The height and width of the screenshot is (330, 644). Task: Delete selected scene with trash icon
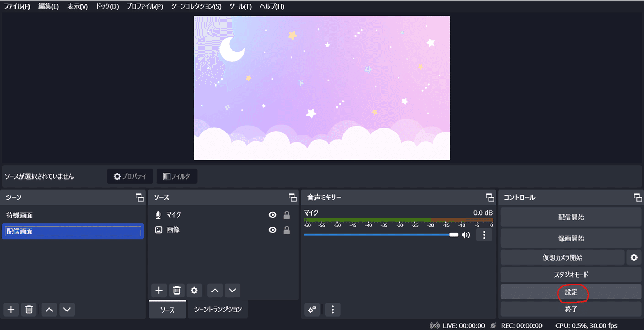[x=30, y=309]
